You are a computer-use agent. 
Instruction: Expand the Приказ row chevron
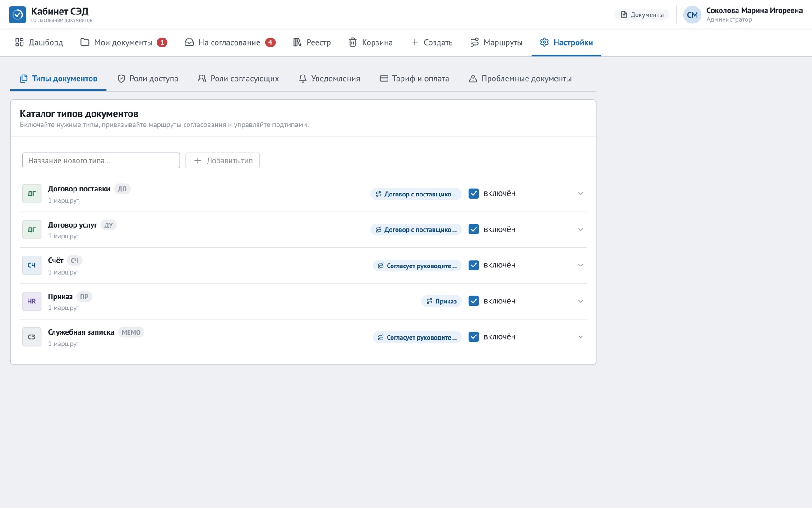tap(581, 301)
